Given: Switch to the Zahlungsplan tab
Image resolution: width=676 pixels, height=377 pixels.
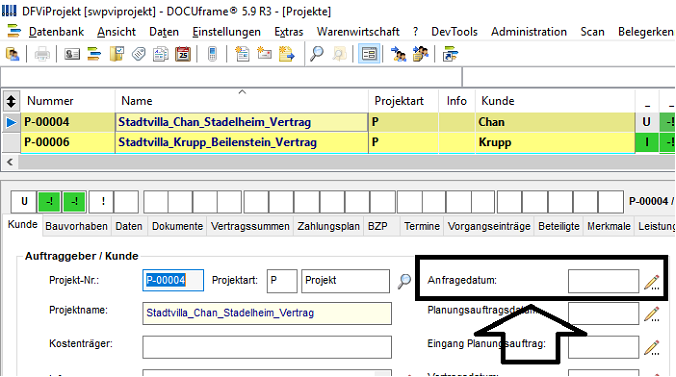Looking at the screenshot, I should tap(328, 226).
